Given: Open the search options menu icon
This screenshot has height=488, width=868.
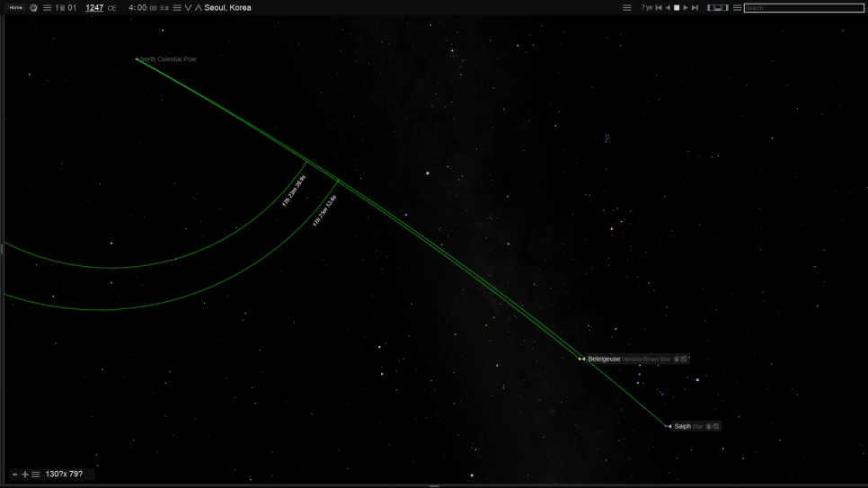Looking at the screenshot, I should (x=737, y=8).
